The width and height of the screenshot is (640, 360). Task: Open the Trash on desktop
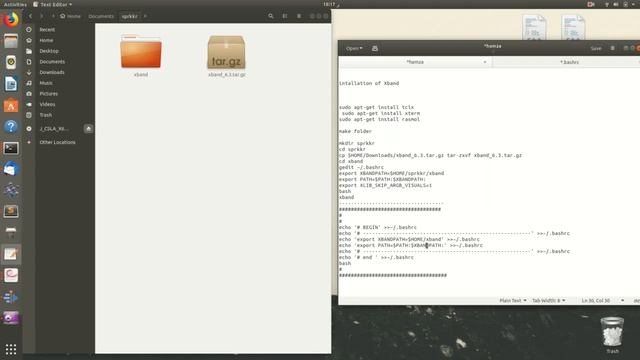[612, 335]
